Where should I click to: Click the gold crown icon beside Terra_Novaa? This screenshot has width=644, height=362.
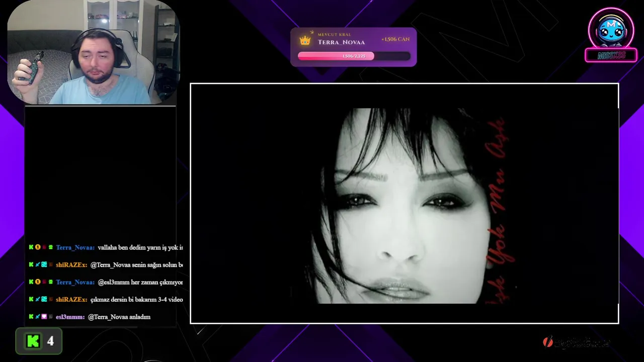[x=305, y=40]
